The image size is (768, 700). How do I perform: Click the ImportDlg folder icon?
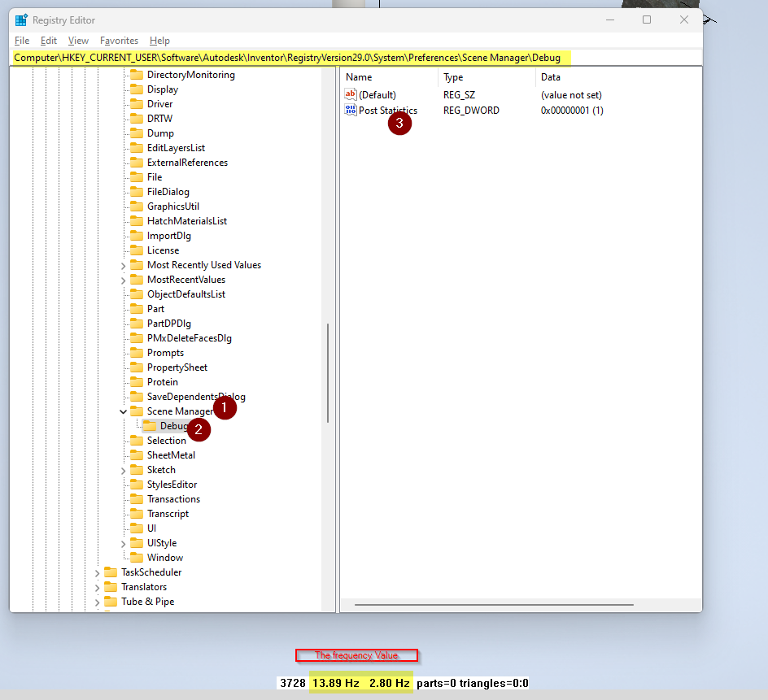137,236
